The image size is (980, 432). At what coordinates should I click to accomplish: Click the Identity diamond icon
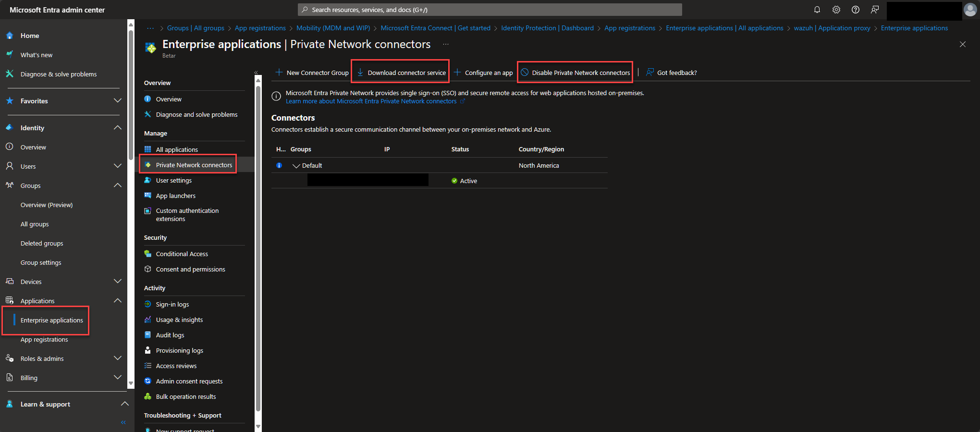click(10, 127)
